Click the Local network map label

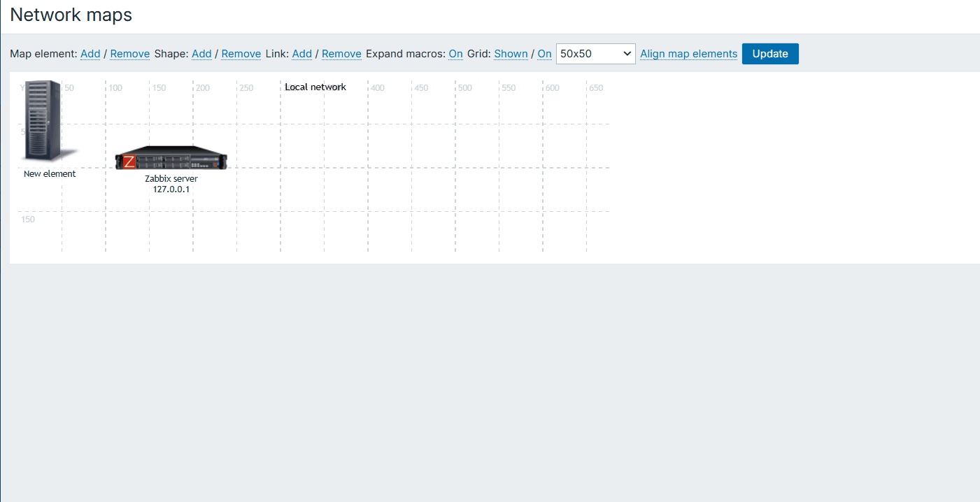315,87
